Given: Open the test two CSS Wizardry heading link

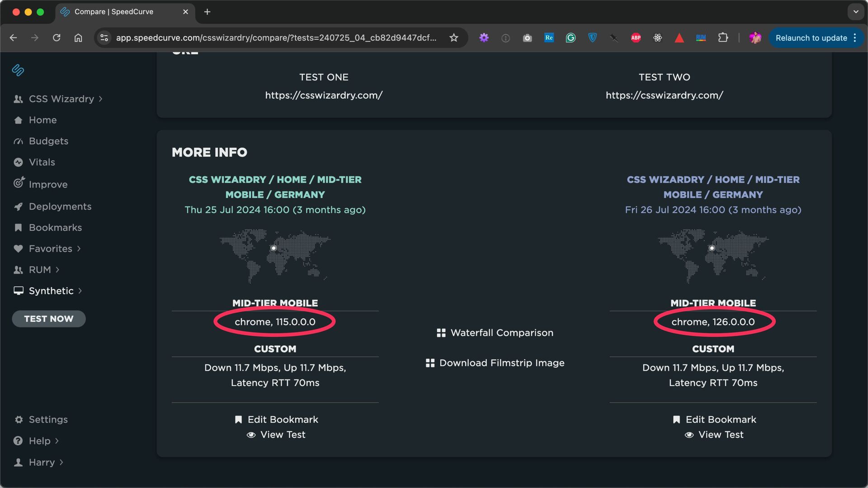Looking at the screenshot, I should point(713,187).
